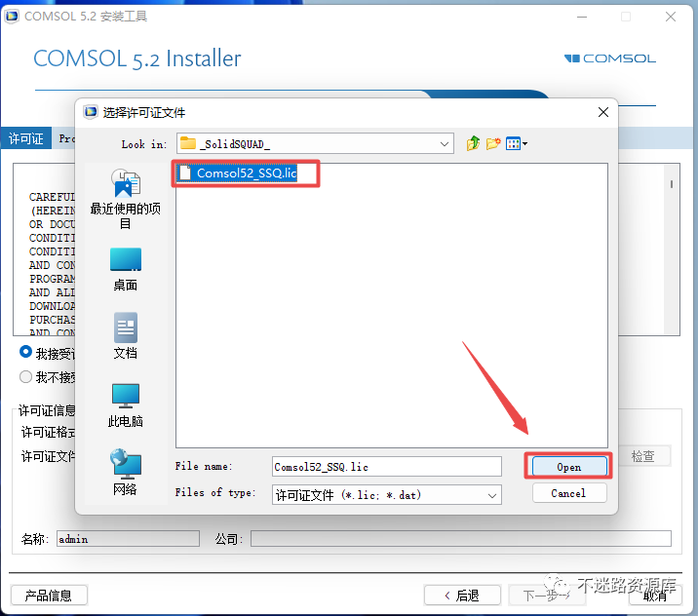Click the File name text field
The width and height of the screenshot is (698, 616).
pyautogui.click(x=386, y=467)
